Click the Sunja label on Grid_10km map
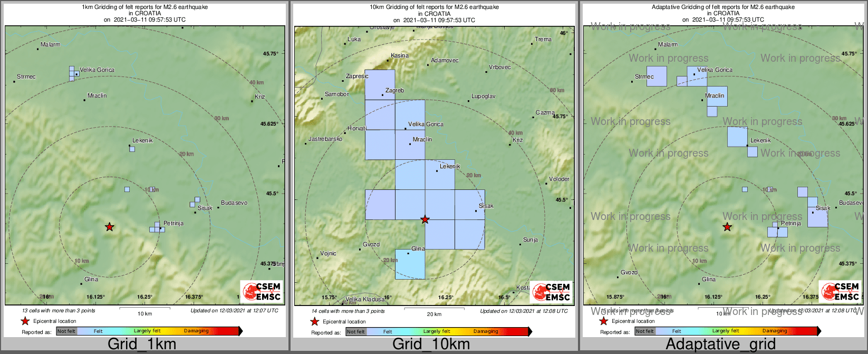 tap(531, 240)
